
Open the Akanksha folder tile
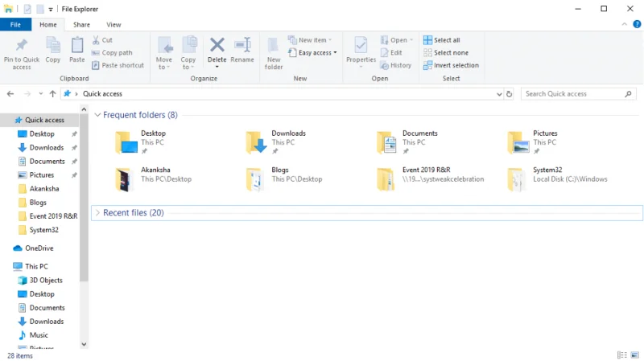pyautogui.click(x=153, y=178)
